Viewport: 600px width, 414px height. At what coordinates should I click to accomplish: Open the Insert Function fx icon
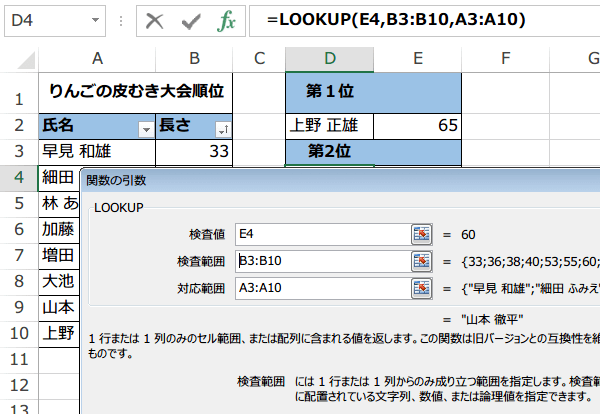[226, 21]
